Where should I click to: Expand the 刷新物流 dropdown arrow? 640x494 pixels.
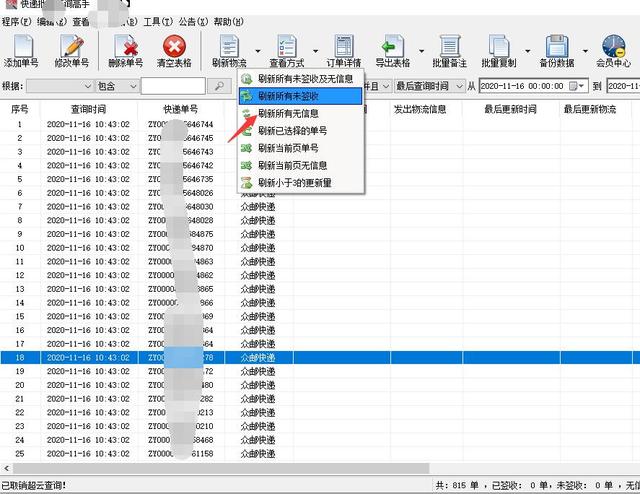click(258, 51)
